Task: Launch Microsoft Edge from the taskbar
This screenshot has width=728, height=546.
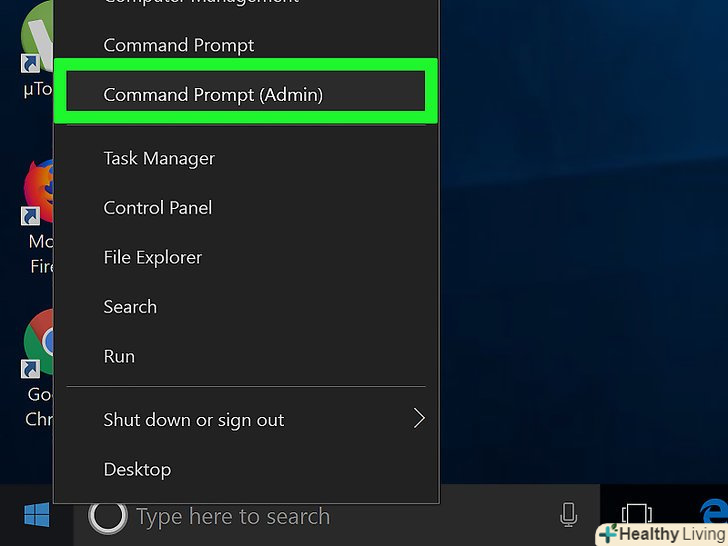Action: click(x=713, y=511)
